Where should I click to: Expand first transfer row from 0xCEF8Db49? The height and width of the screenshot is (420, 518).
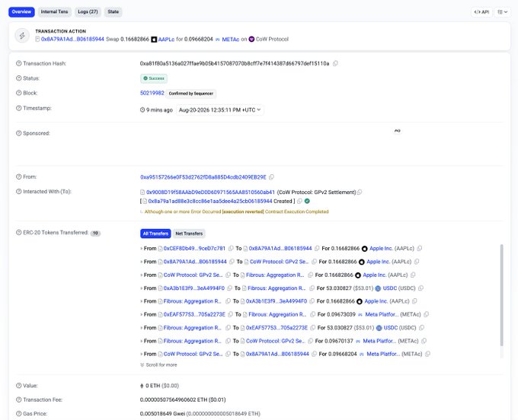142,249
